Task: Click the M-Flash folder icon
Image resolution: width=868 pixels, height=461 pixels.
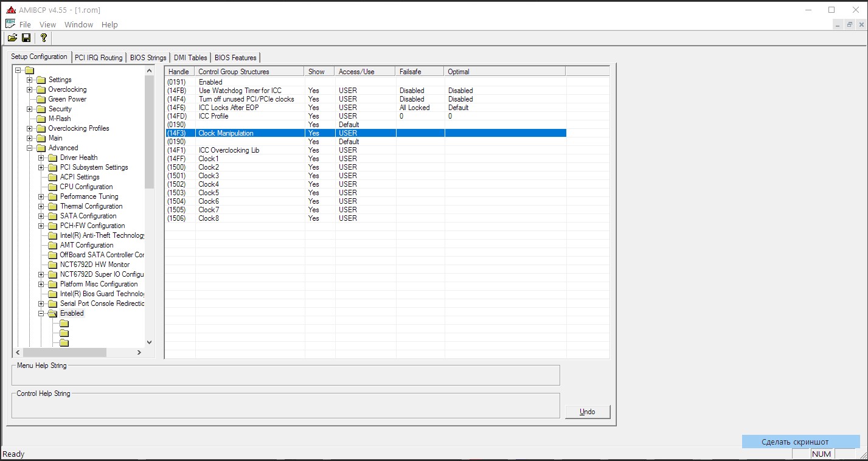Action: point(41,119)
